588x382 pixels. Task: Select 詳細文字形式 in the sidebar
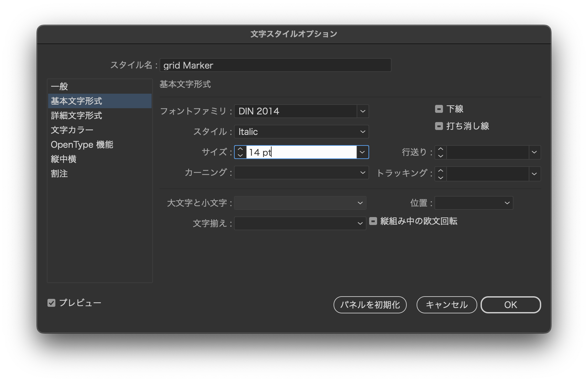(x=76, y=116)
